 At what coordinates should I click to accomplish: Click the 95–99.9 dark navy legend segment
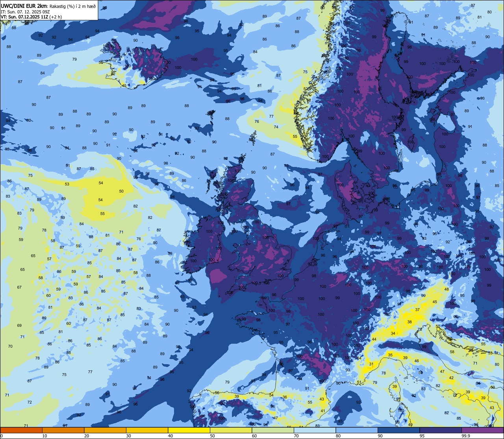coord(441,430)
